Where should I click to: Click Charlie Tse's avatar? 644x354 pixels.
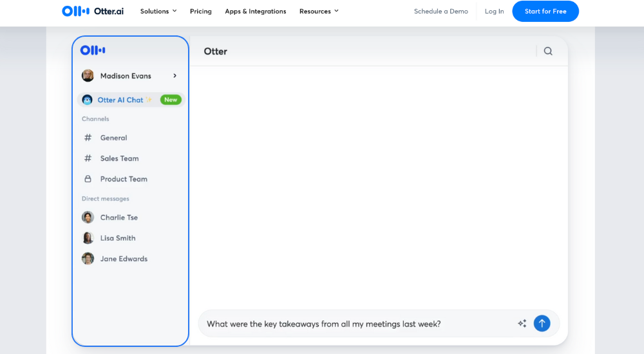88,218
